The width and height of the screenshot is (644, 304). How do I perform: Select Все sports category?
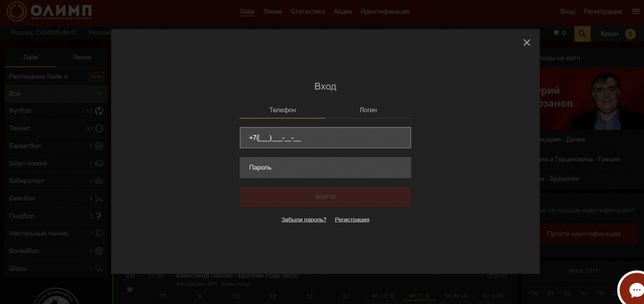coord(56,94)
